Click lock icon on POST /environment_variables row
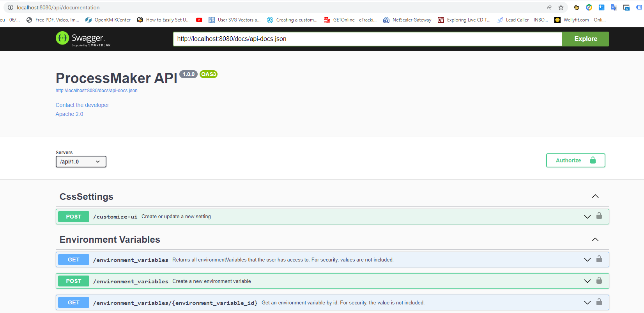Viewport: 644px width, 313px height. (599, 280)
